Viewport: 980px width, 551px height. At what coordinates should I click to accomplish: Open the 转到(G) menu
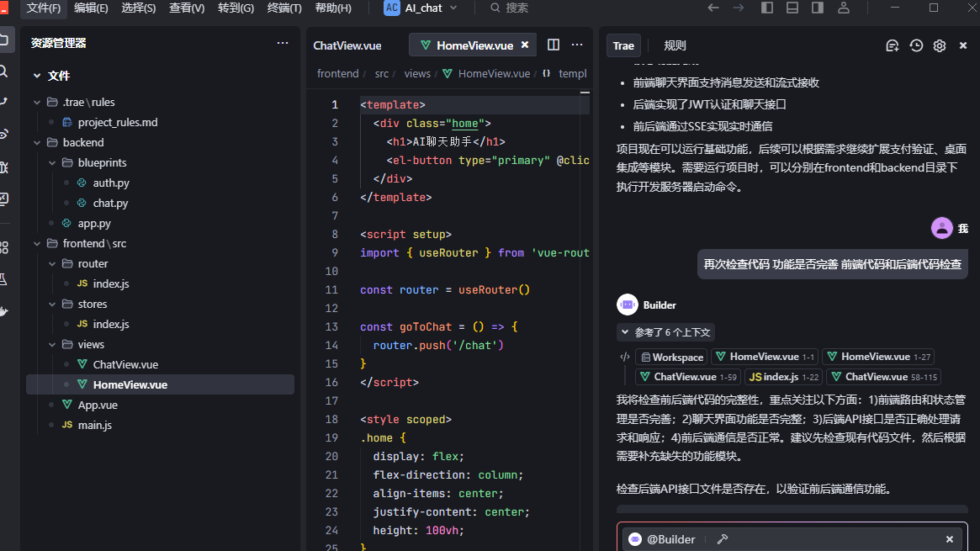tap(236, 8)
